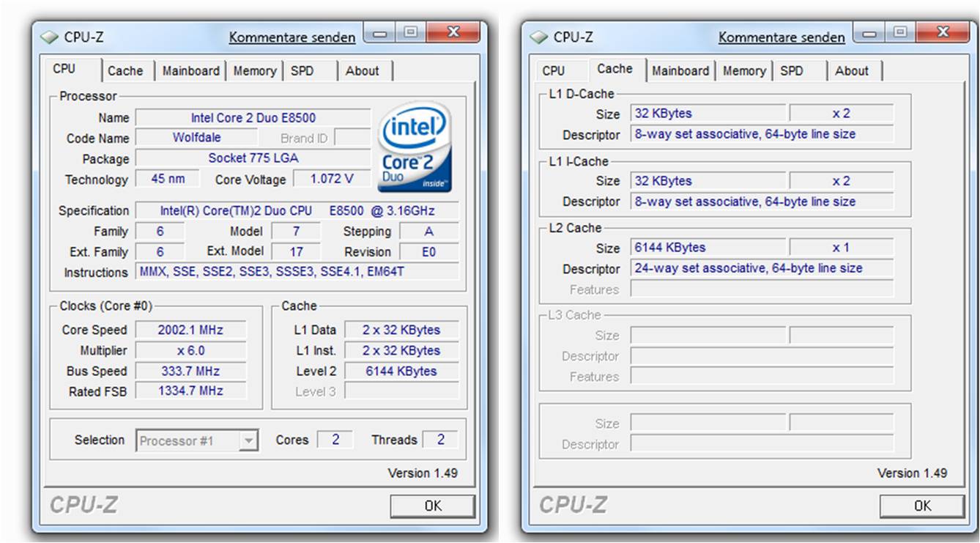The image size is (980, 543).
Task: Click the Multiplier value x 6.0
Action: 191,350
